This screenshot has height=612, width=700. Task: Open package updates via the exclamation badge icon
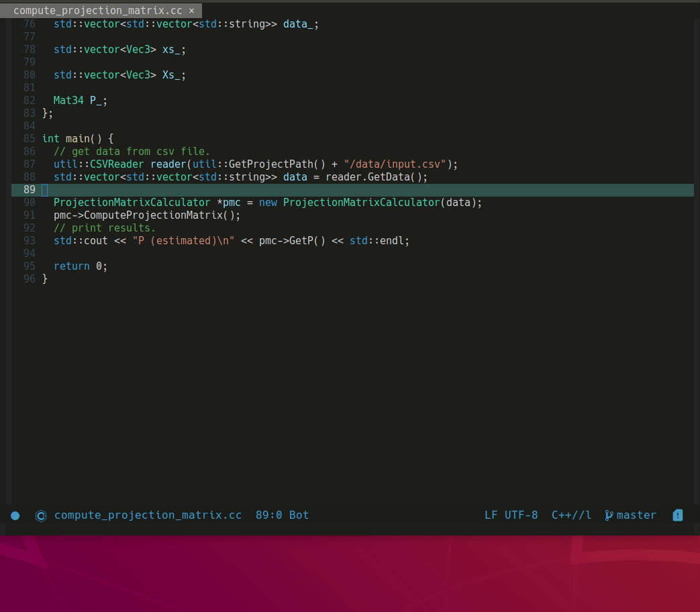click(677, 515)
